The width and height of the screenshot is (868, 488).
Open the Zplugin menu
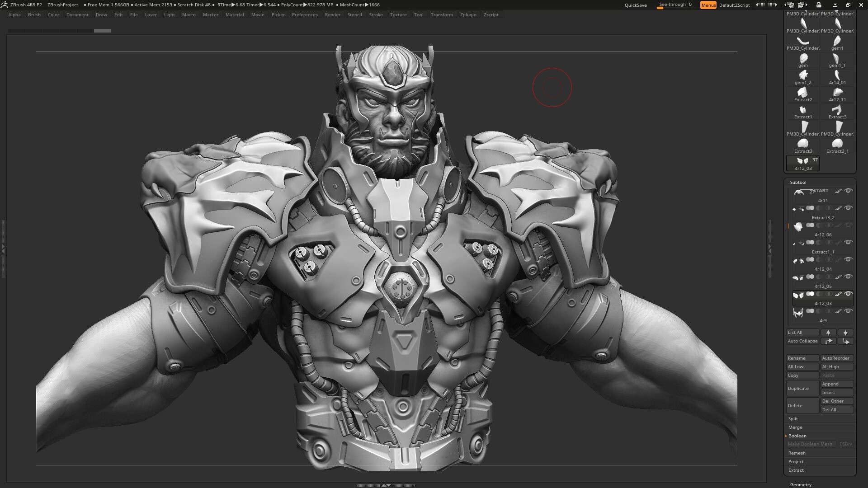click(468, 14)
